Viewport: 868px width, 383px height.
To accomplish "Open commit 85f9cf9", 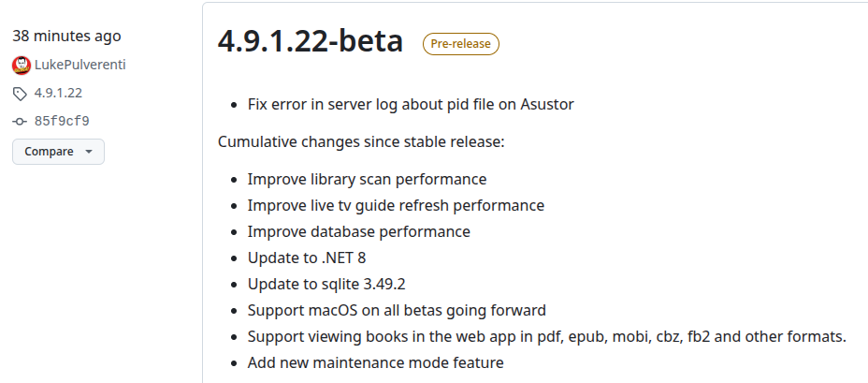I will (x=62, y=121).
